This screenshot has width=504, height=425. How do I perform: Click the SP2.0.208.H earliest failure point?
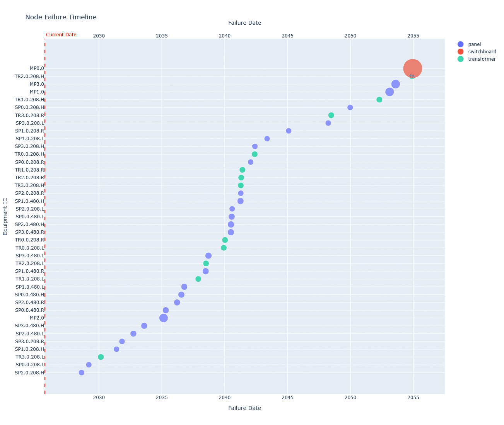(81, 373)
